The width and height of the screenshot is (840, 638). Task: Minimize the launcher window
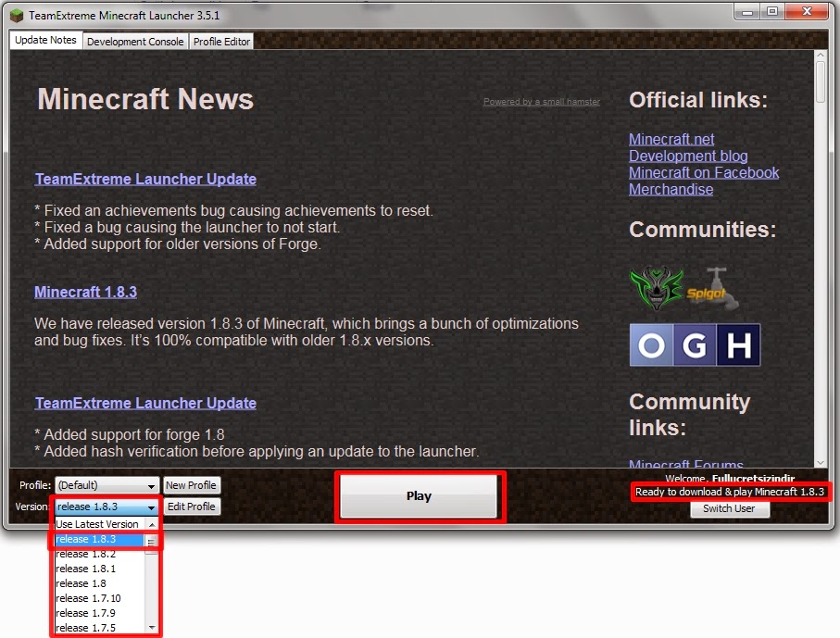click(x=747, y=12)
